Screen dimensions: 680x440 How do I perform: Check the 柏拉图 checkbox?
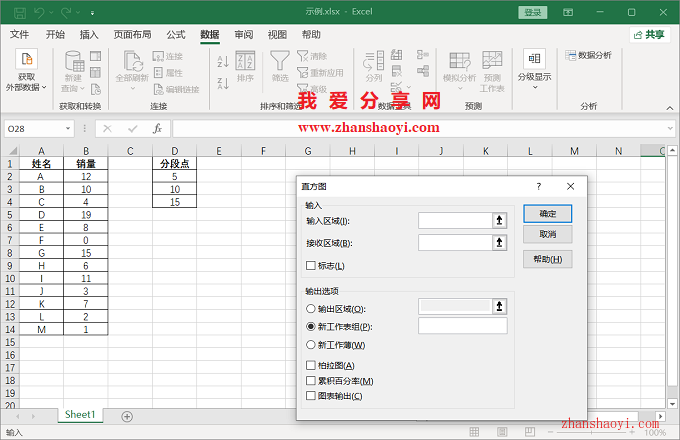pyautogui.click(x=311, y=365)
